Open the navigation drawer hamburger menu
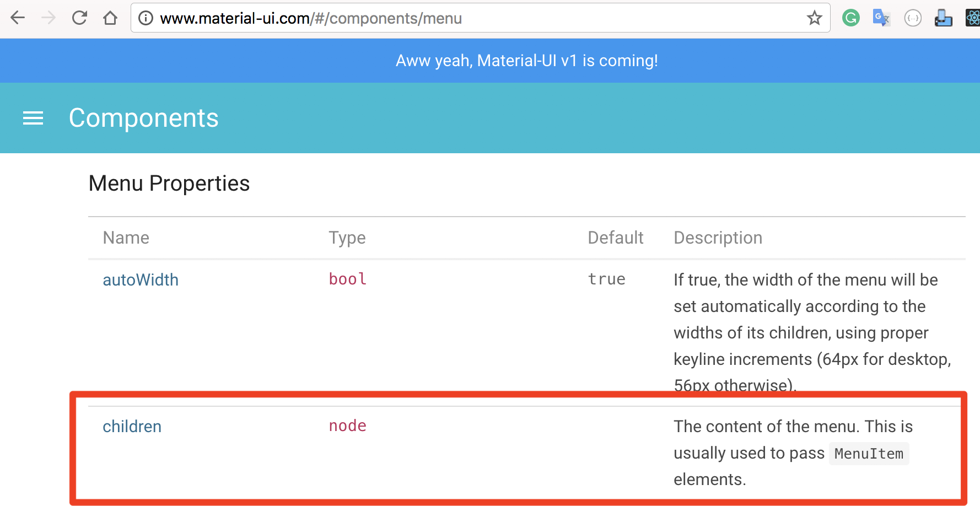 tap(33, 118)
